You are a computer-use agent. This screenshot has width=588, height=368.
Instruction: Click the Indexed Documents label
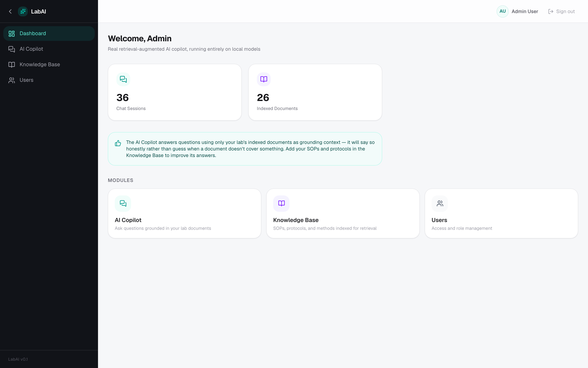point(277,109)
